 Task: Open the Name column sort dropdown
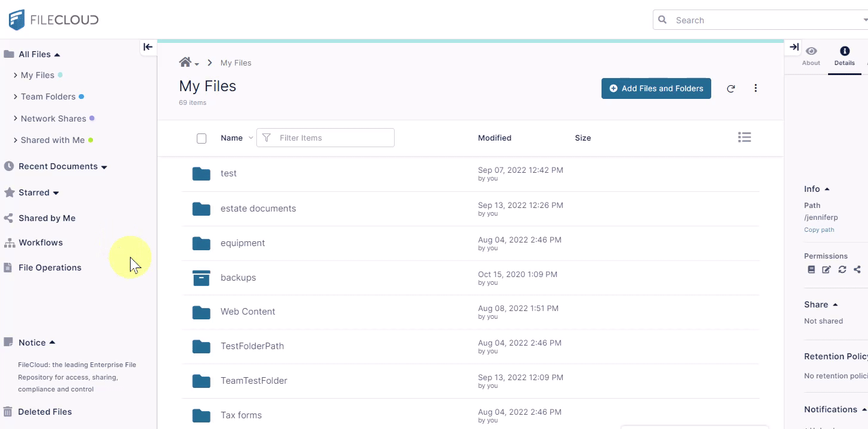(250, 138)
